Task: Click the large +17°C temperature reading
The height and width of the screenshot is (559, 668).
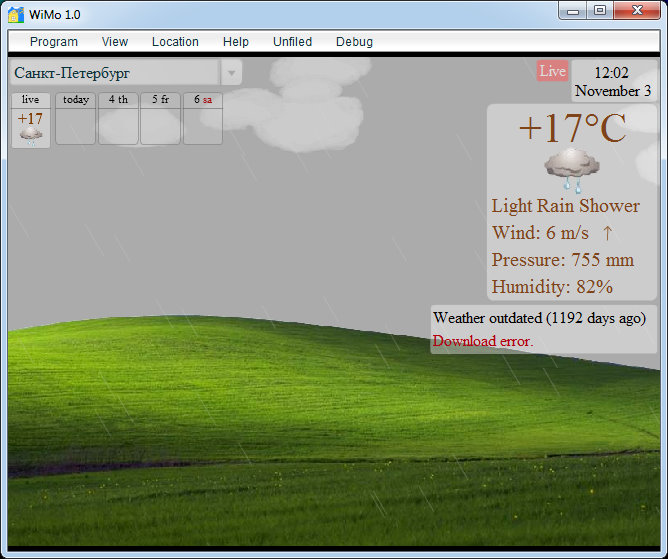Action: 572,128
